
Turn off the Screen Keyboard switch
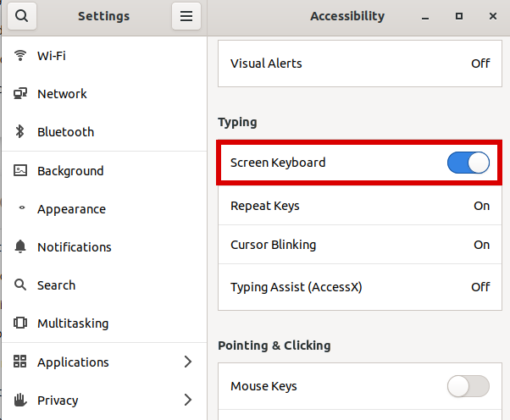coord(468,163)
